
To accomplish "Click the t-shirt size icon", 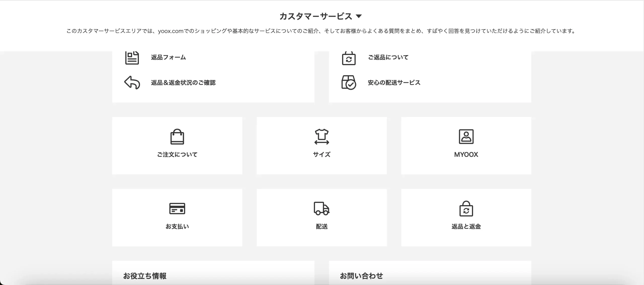I will pos(322,137).
